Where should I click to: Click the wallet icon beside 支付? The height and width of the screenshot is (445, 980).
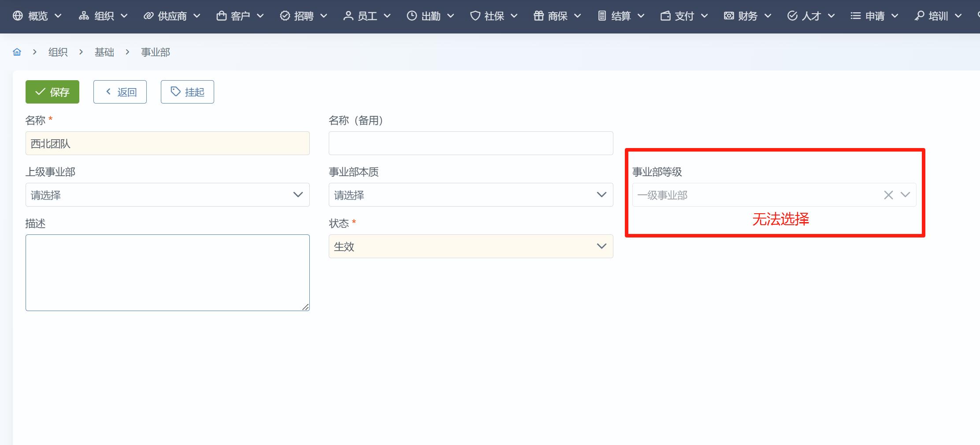[x=665, y=16]
